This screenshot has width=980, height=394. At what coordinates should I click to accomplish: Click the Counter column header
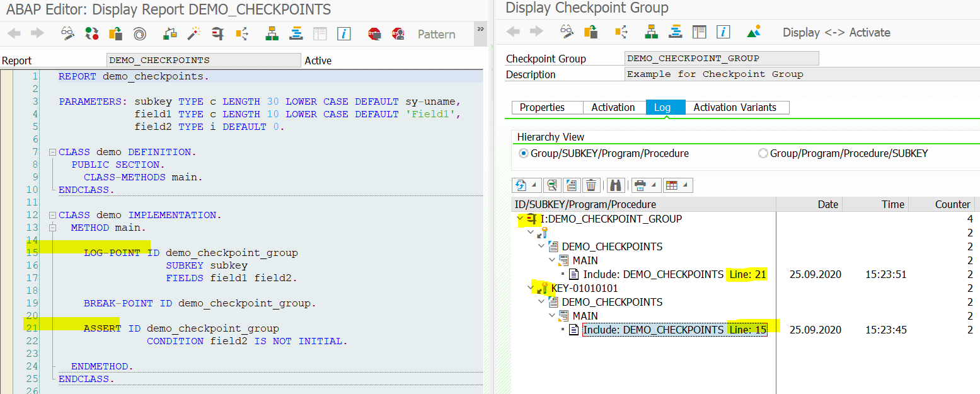click(x=942, y=204)
